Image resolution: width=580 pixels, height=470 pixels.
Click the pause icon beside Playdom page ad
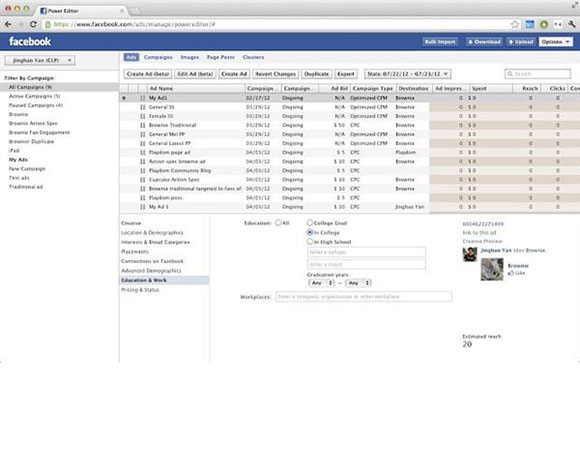[143, 152]
